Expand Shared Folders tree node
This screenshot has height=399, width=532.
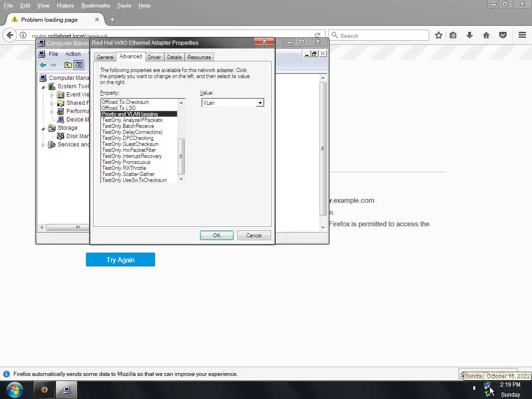click(x=52, y=103)
